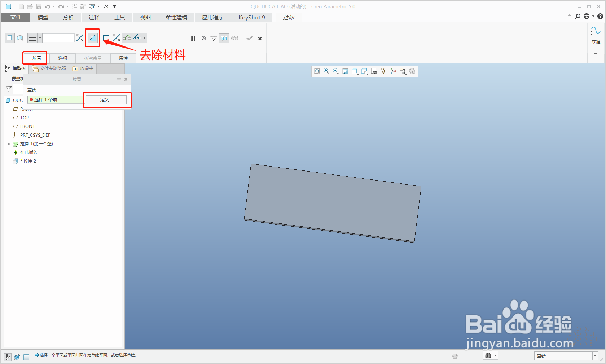This screenshot has width=606, height=364.
Task: Open display style cube icon
Action: pyautogui.click(x=355, y=71)
